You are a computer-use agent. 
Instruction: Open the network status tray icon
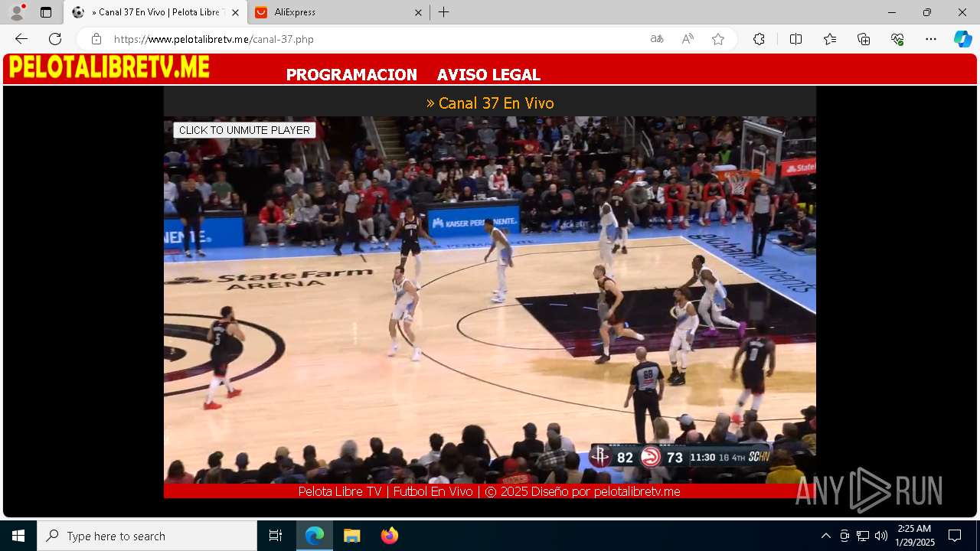coord(863,536)
